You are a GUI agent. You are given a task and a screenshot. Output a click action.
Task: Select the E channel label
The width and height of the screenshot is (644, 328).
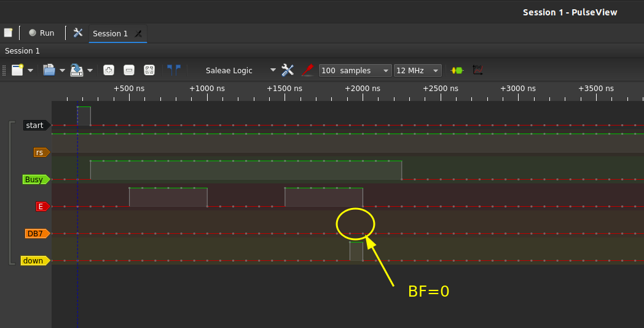[x=43, y=207]
